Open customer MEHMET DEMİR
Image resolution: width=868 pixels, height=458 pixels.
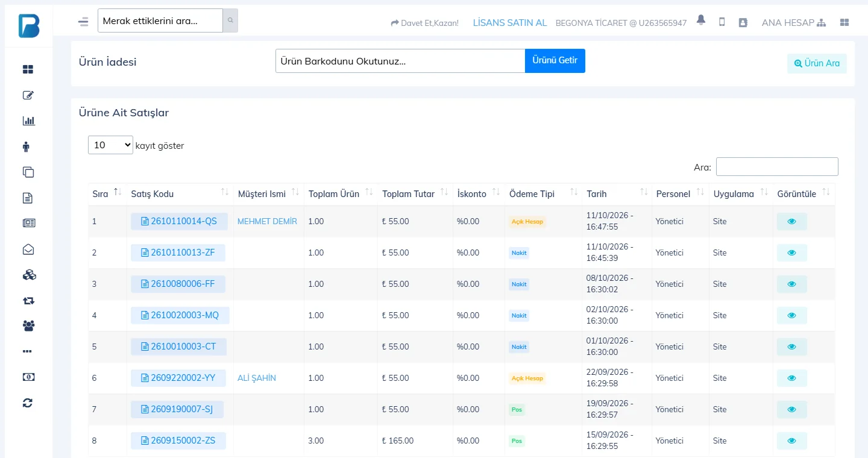pos(267,221)
